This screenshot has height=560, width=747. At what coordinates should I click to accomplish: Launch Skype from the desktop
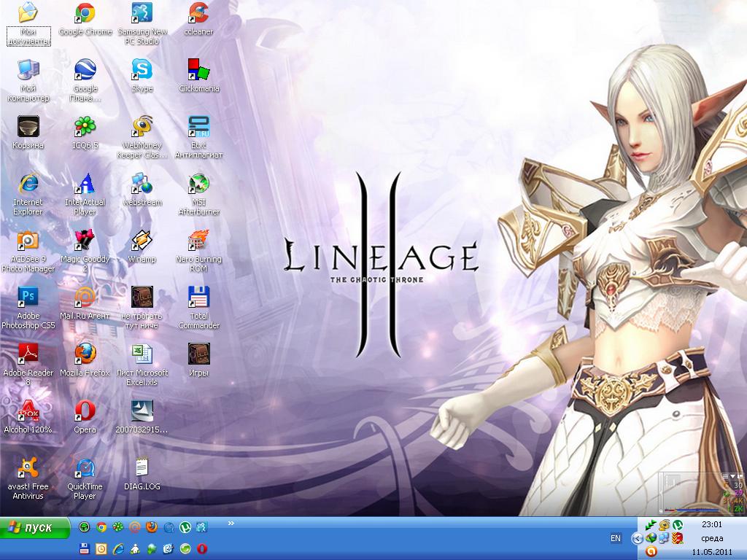click(142, 70)
